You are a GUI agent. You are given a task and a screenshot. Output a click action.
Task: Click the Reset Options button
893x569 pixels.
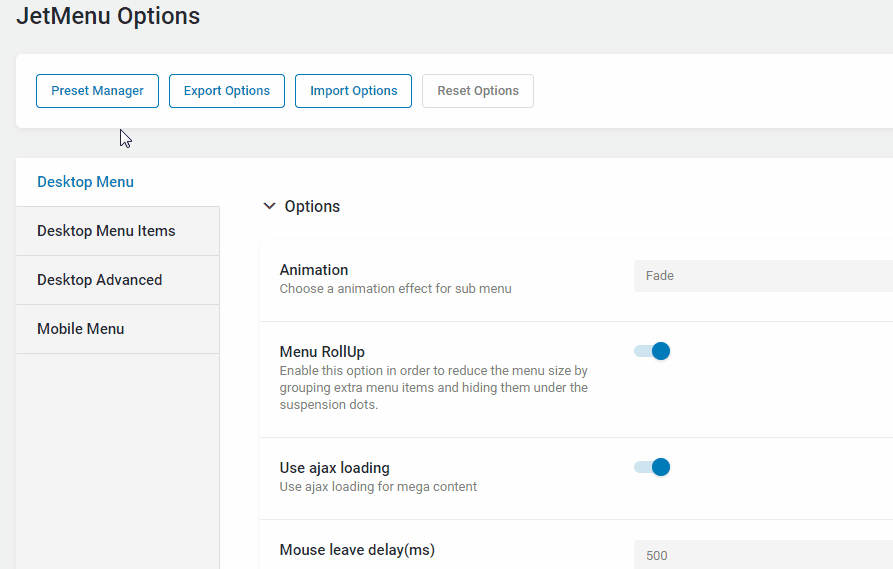point(478,91)
